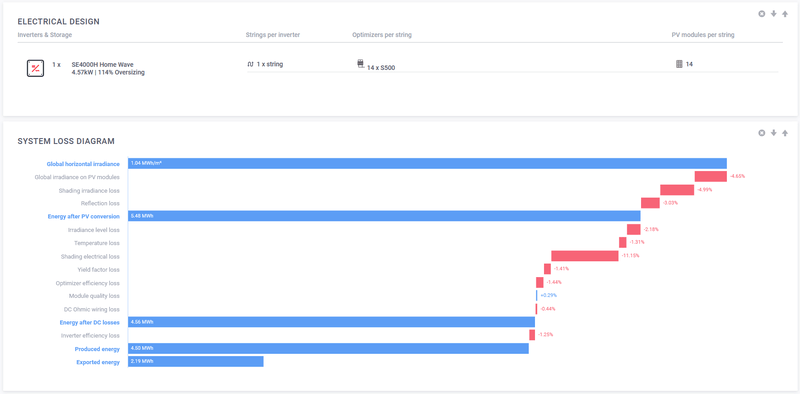Screen dimensions: 800x394
Task: Move the Electrical Design section down
Action: [773, 14]
